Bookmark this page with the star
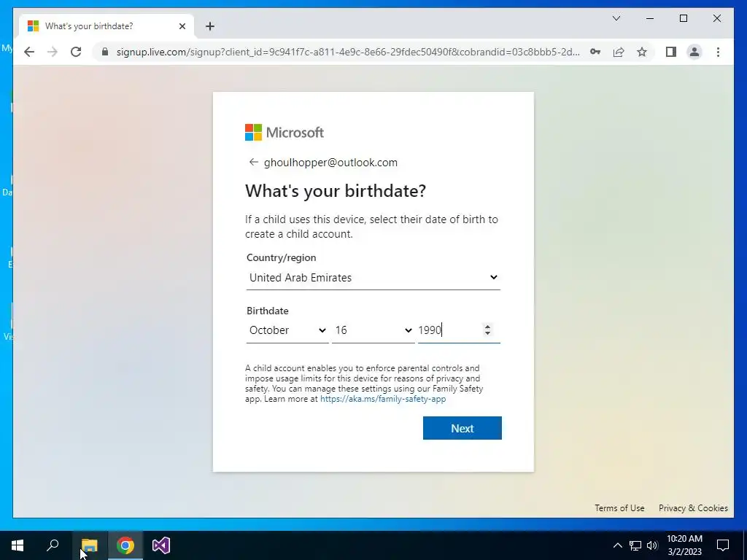The width and height of the screenshot is (747, 560). point(642,52)
